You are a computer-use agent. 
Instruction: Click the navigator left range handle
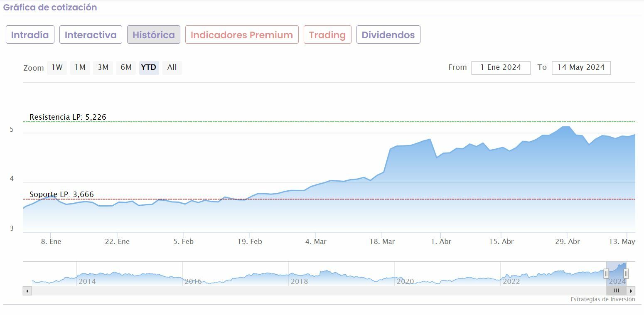(x=606, y=273)
